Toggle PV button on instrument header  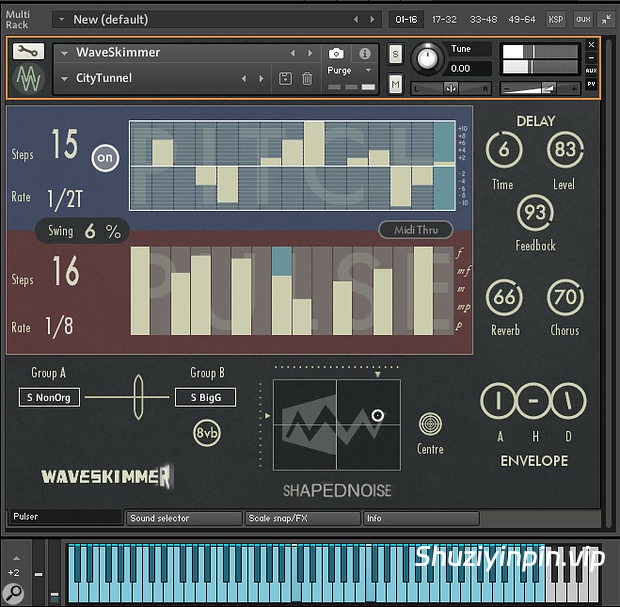(x=591, y=84)
